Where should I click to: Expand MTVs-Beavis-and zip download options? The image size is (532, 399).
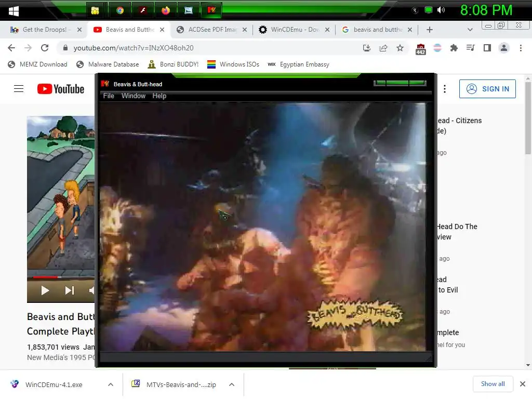click(x=232, y=384)
